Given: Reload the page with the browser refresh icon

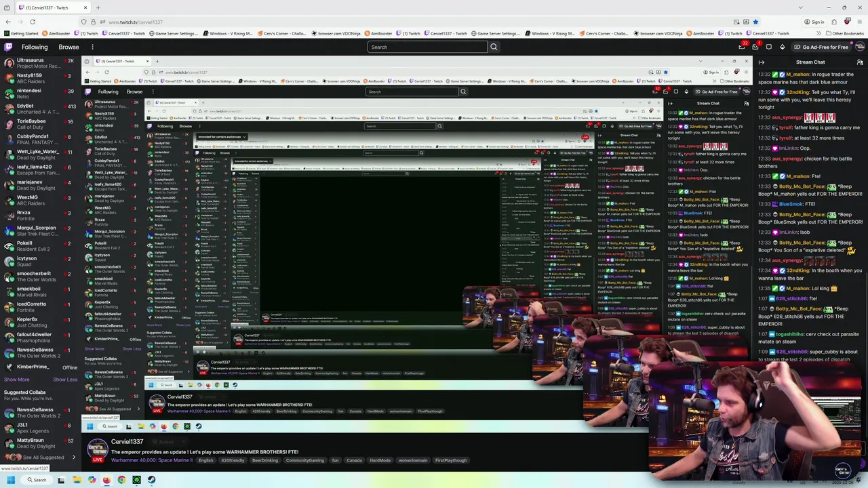Looking at the screenshot, I should [33, 22].
